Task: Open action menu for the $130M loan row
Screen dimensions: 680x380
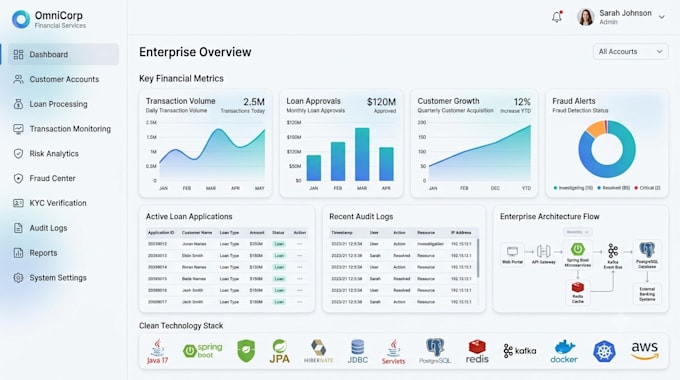Action: [x=300, y=267]
